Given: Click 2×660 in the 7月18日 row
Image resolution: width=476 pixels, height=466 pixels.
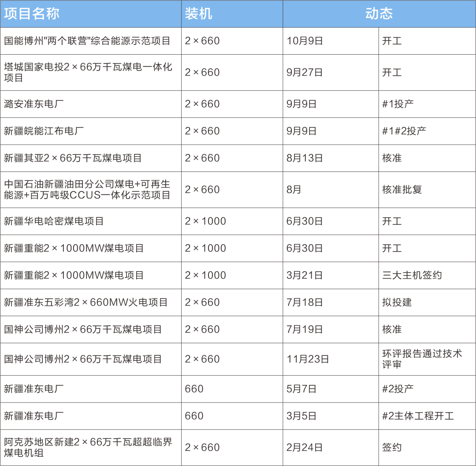Looking at the screenshot, I should (232, 302).
